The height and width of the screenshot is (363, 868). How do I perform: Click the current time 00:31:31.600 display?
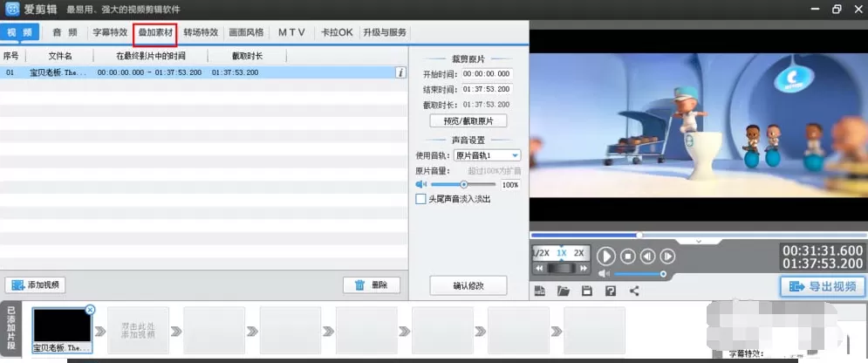click(823, 250)
